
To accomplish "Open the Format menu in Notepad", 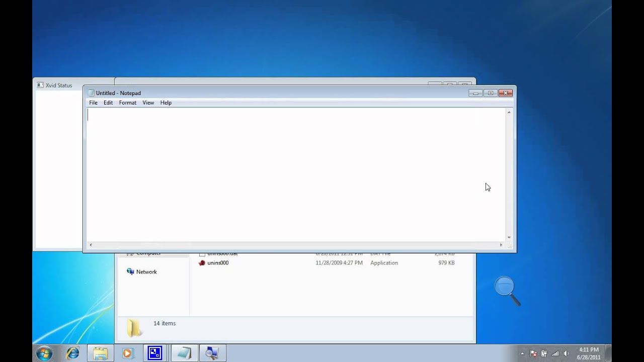I will point(128,103).
